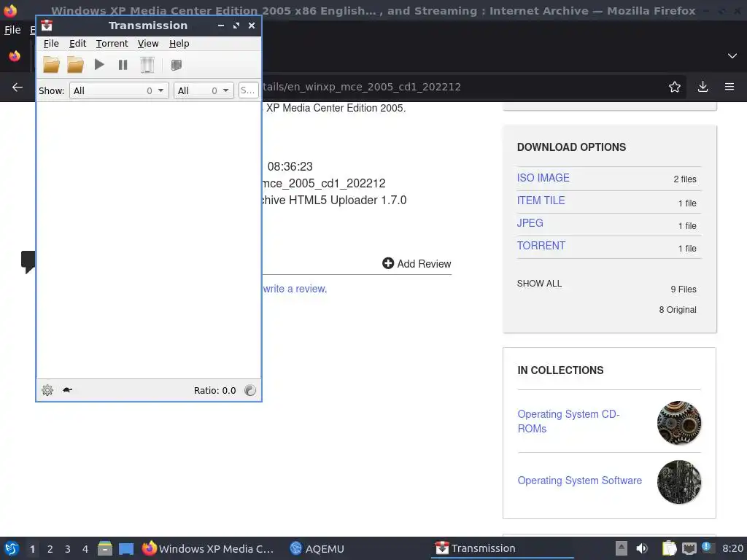
Task: Switch to AQEMU taskbar entry
Action: point(317,548)
